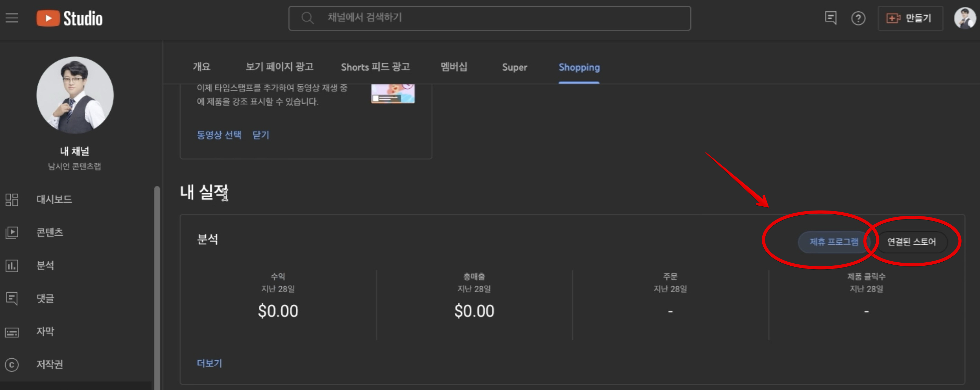The width and height of the screenshot is (980, 390).
Task: Open 분석 analytics in the sidebar
Action: click(45, 265)
